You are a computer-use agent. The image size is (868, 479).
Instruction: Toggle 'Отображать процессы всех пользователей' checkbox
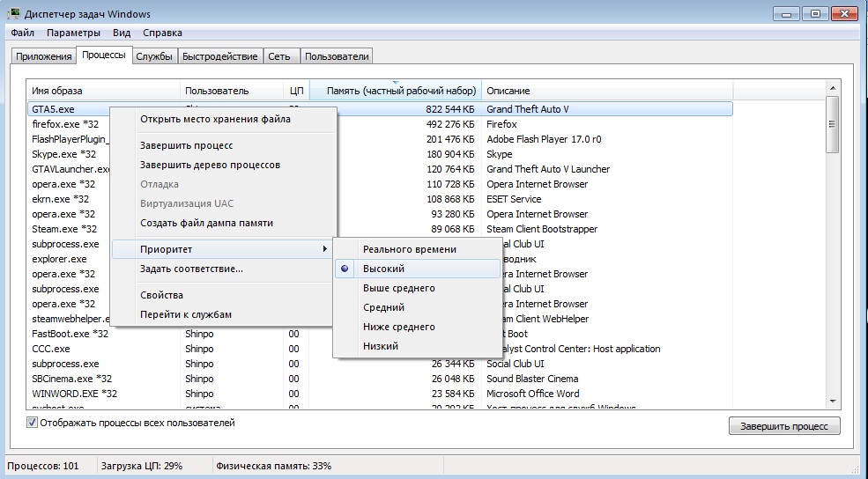point(32,423)
